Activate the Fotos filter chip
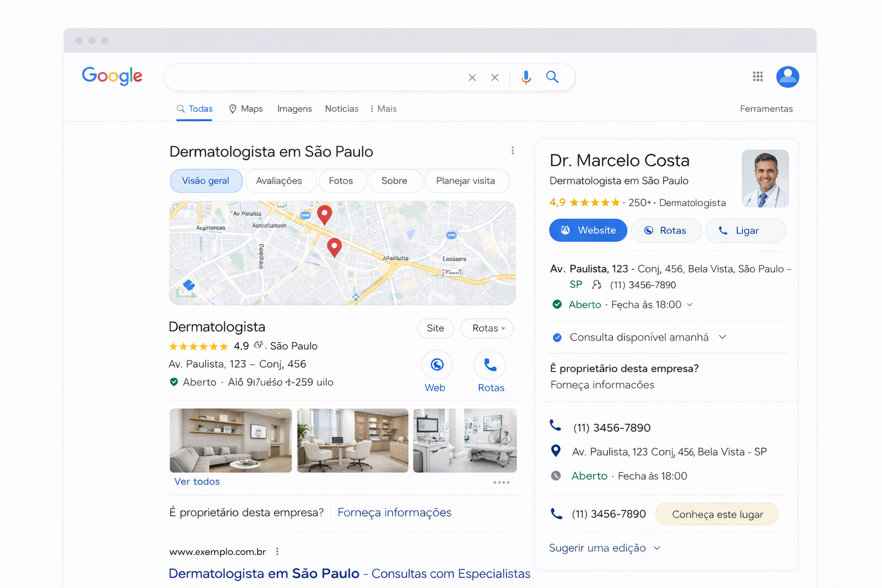Screen dimensions: 882x588 343,180
